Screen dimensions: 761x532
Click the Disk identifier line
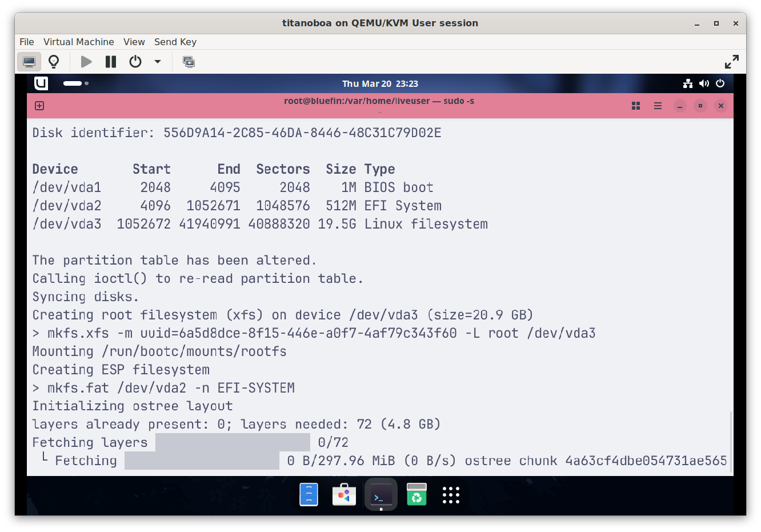pos(237,133)
